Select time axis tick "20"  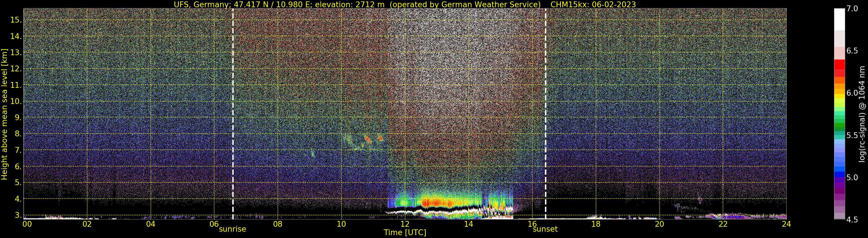[x=659, y=224]
